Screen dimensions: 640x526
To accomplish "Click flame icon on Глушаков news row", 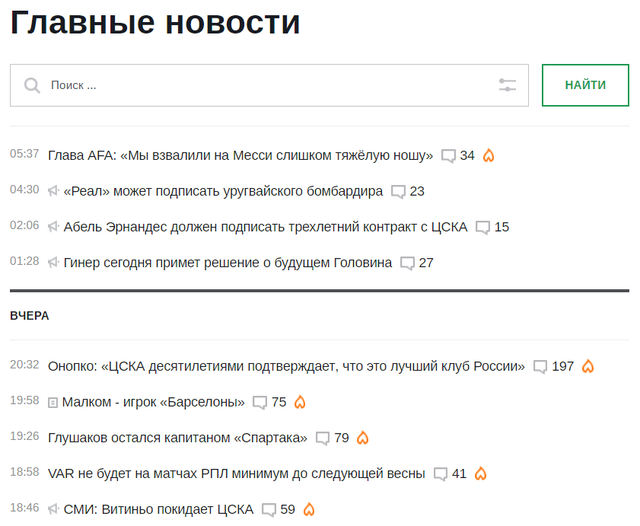I will [x=363, y=438].
